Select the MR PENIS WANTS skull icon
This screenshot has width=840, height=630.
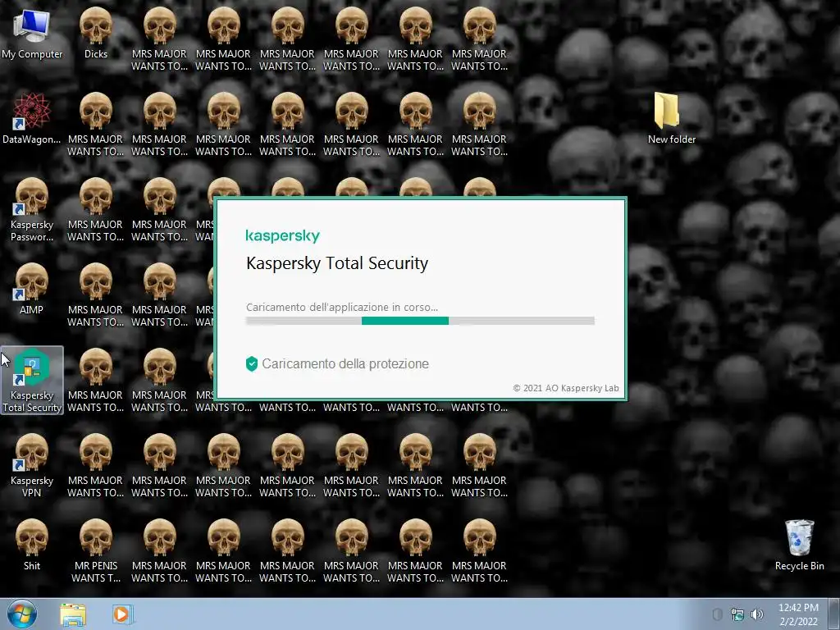tap(96, 550)
